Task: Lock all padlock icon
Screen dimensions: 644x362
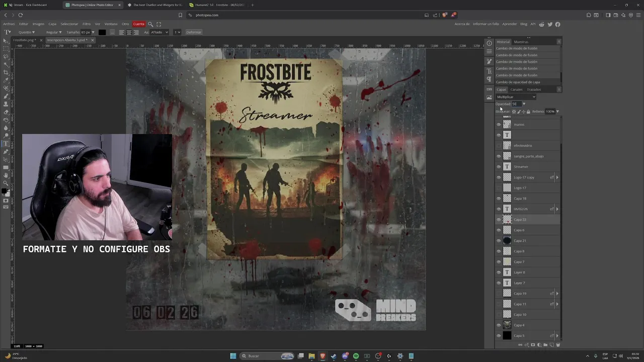Action: [528, 112]
